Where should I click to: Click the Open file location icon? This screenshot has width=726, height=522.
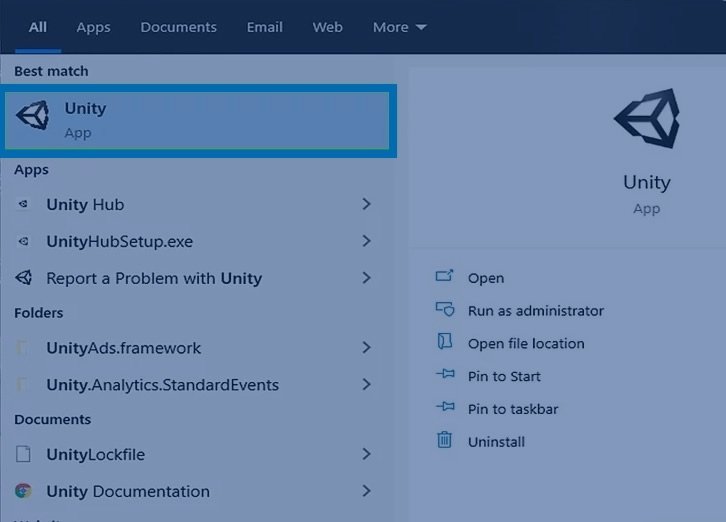(444, 341)
